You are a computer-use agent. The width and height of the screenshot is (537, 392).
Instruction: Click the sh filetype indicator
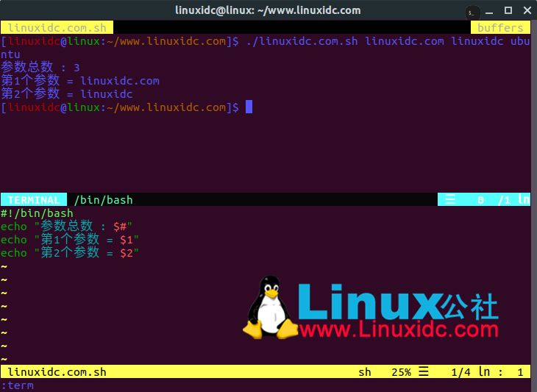[x=365, y=372]
